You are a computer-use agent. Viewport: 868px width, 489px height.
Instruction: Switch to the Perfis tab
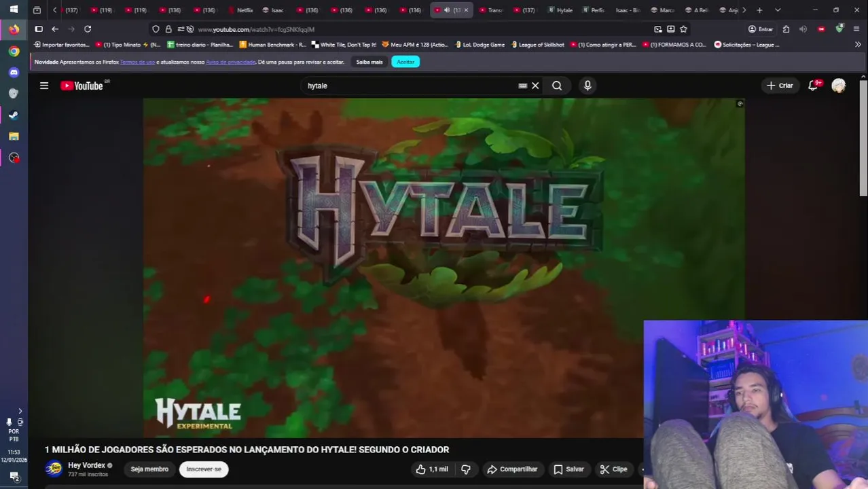click(594, 10)
